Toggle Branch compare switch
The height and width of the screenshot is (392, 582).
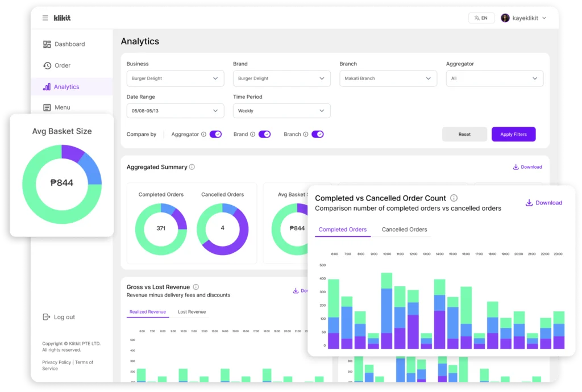pos(317,134)
